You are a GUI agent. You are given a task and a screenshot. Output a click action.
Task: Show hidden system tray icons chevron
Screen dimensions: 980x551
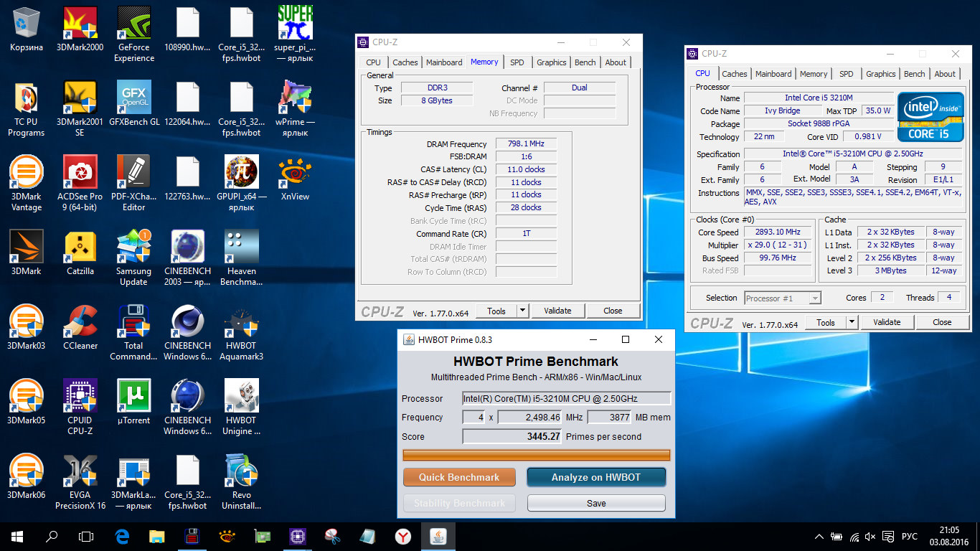pos(819,536)
